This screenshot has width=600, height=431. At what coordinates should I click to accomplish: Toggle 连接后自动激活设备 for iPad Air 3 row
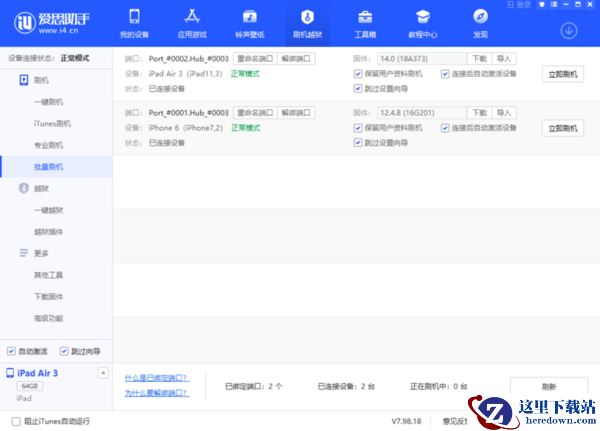(x=445, y=73)
